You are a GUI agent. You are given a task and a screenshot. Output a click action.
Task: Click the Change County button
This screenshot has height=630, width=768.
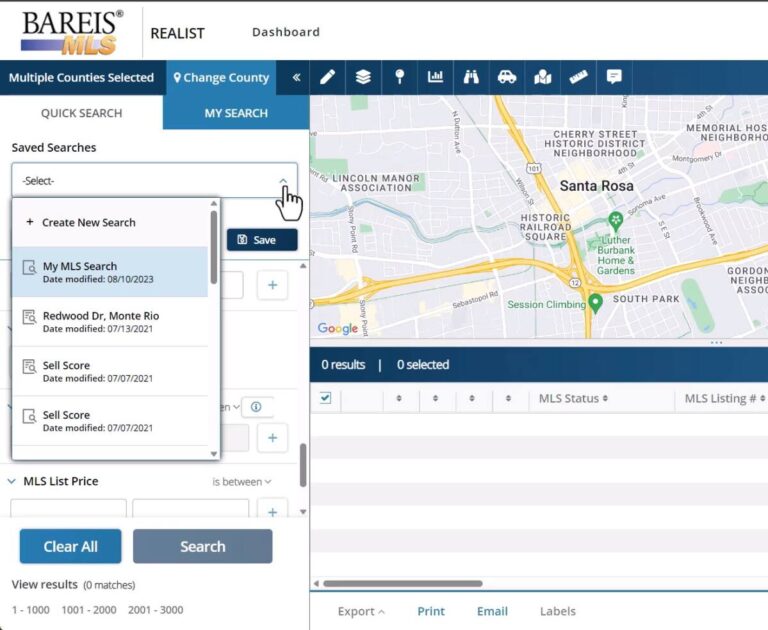click(221, 77)
